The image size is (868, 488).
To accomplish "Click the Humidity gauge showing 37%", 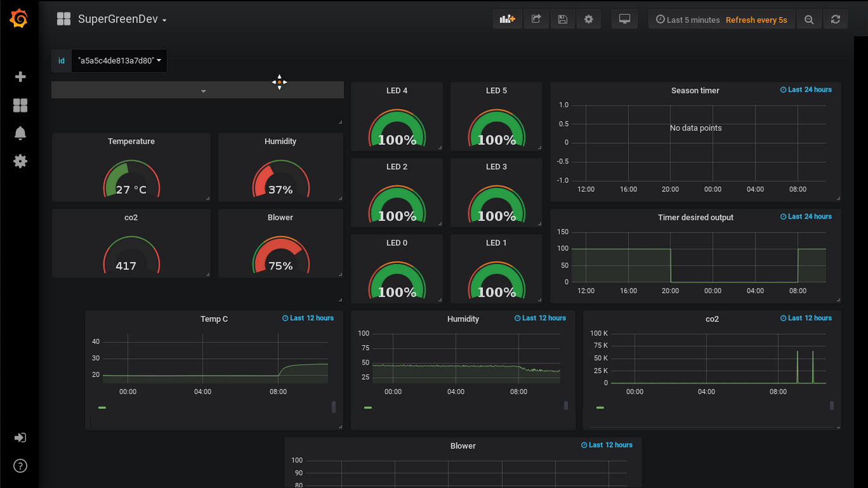I will tap(280, 178).
